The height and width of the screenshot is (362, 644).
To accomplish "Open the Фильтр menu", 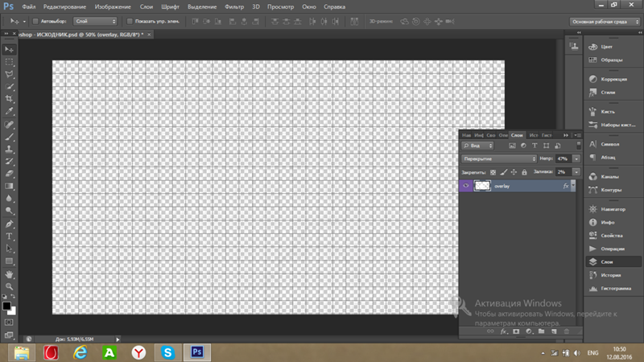I will coord(234,6).
